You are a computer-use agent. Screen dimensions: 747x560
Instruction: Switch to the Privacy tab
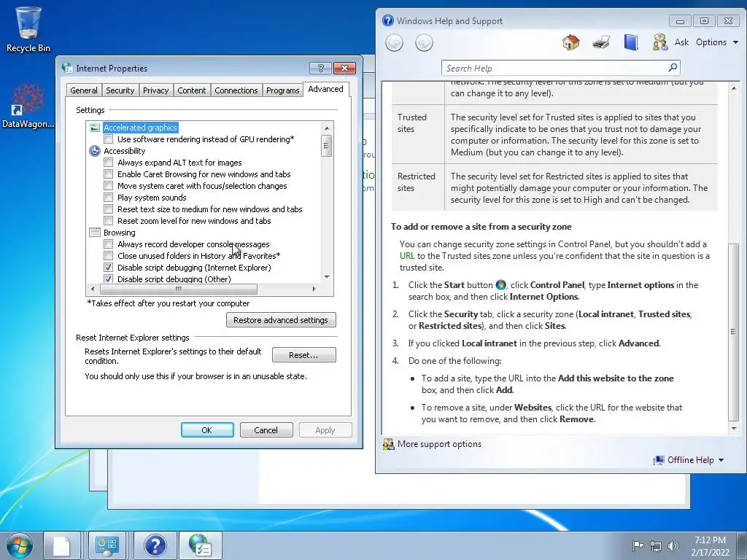click(156, 90)
